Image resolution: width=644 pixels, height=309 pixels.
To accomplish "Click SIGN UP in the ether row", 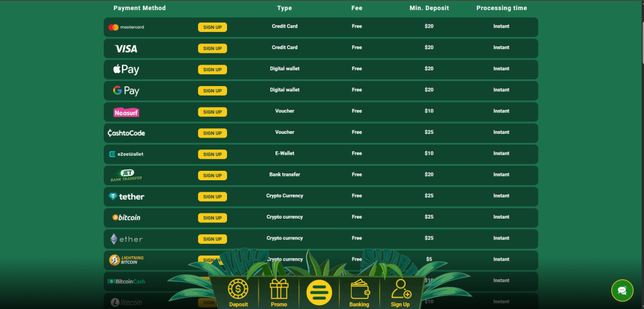I will [x=213, y=239].
